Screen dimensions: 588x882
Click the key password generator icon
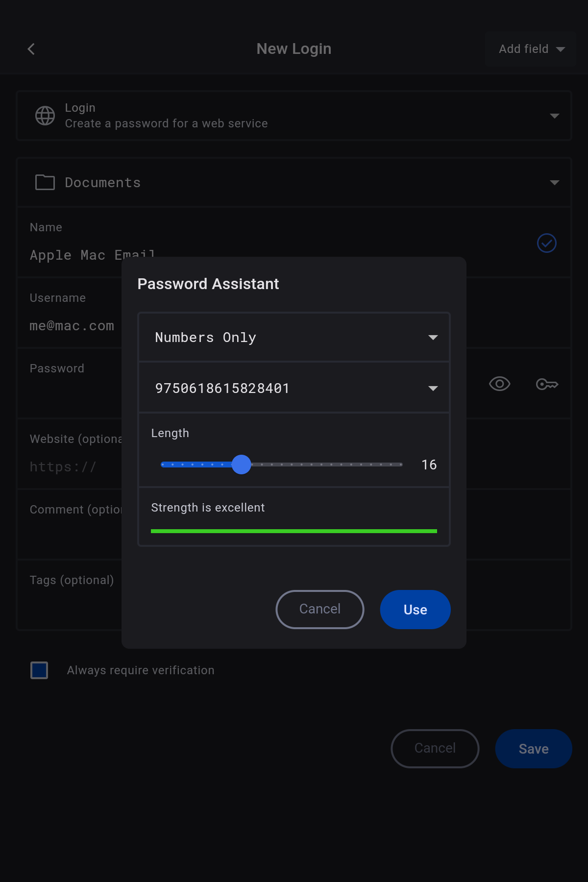tap(547, 384)
